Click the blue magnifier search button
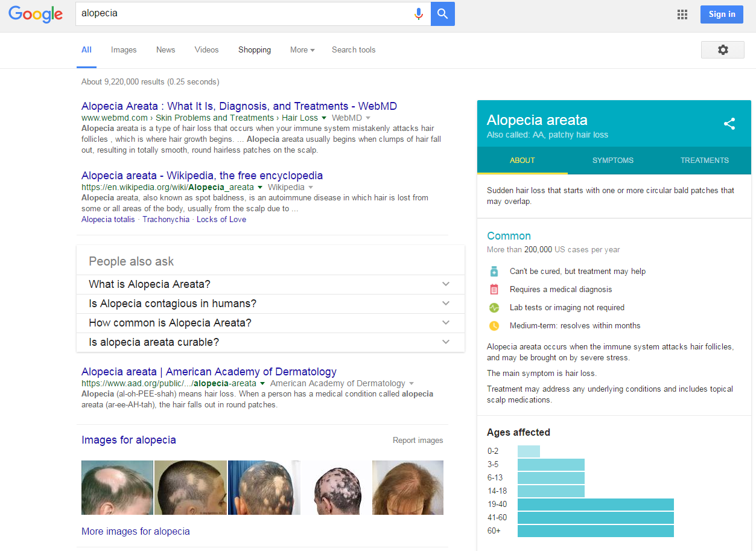Screen dimensions: 756x551 [443, 14]
